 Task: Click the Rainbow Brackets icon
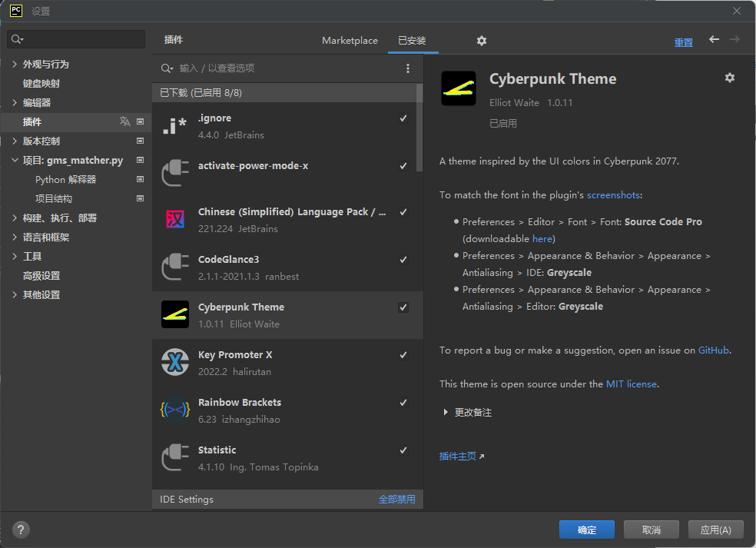tap(174, 410)
